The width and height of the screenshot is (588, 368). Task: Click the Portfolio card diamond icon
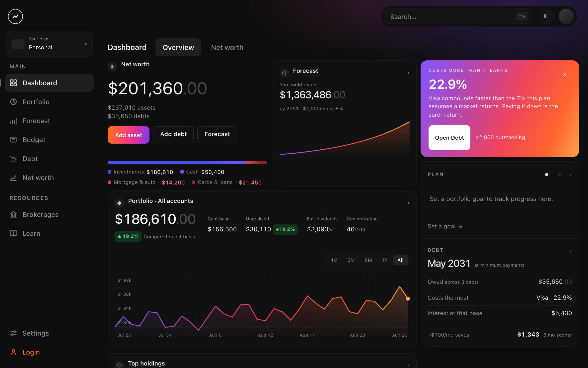click(119, 203)
